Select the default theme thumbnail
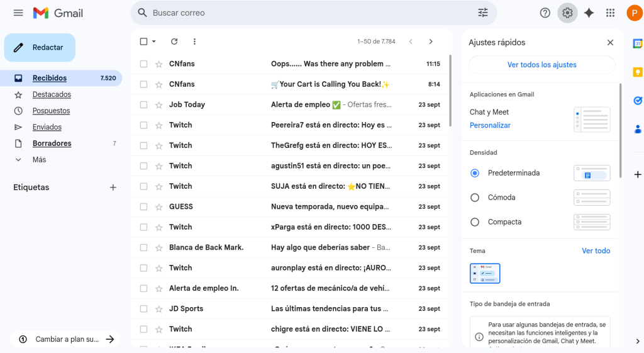644x353 pixels. (485, 273)
